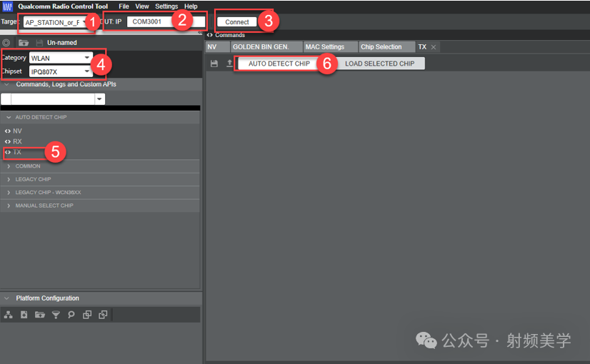Click the DUT IP field COM3001
The image size is (590, 364).
[166, 22]
